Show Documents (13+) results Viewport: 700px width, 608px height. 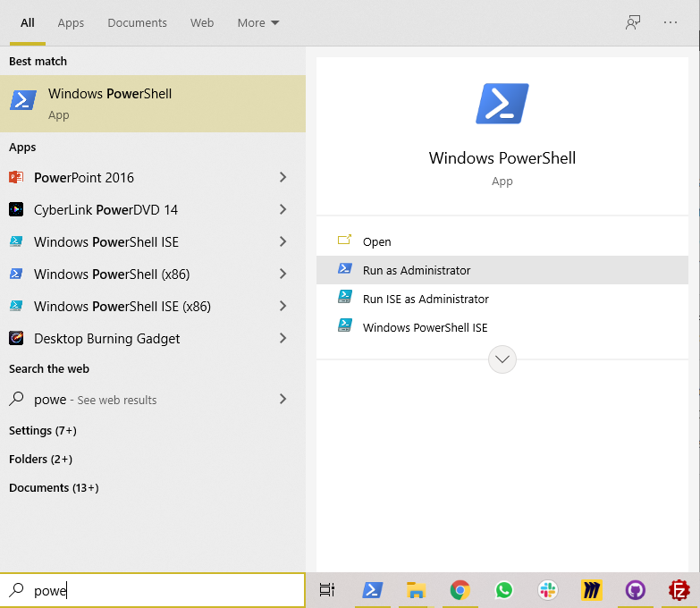pos(54,487)
